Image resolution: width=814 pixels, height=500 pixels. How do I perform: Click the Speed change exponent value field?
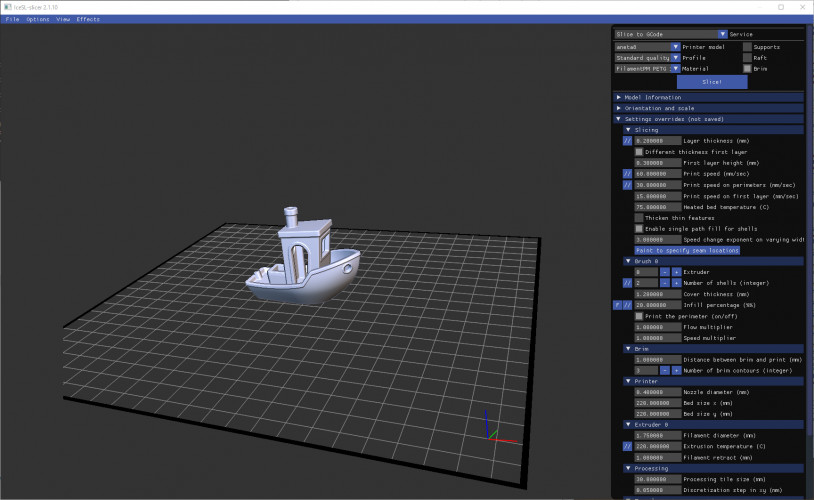658,240
